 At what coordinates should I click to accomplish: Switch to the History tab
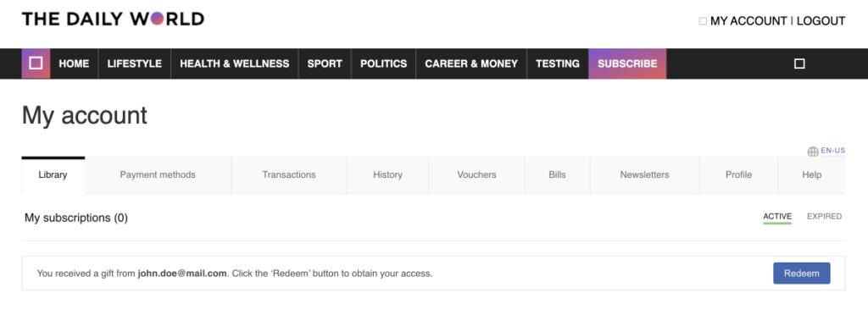(x=387, y=174)
